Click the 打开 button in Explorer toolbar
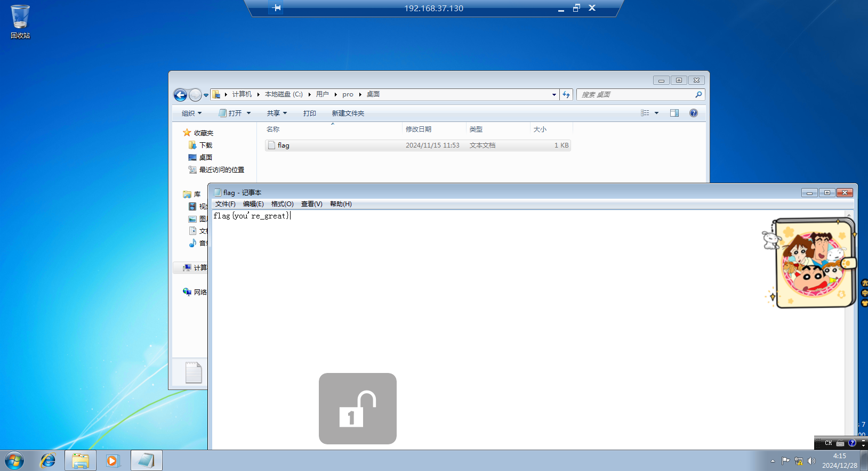 click(x=230, y=113)
